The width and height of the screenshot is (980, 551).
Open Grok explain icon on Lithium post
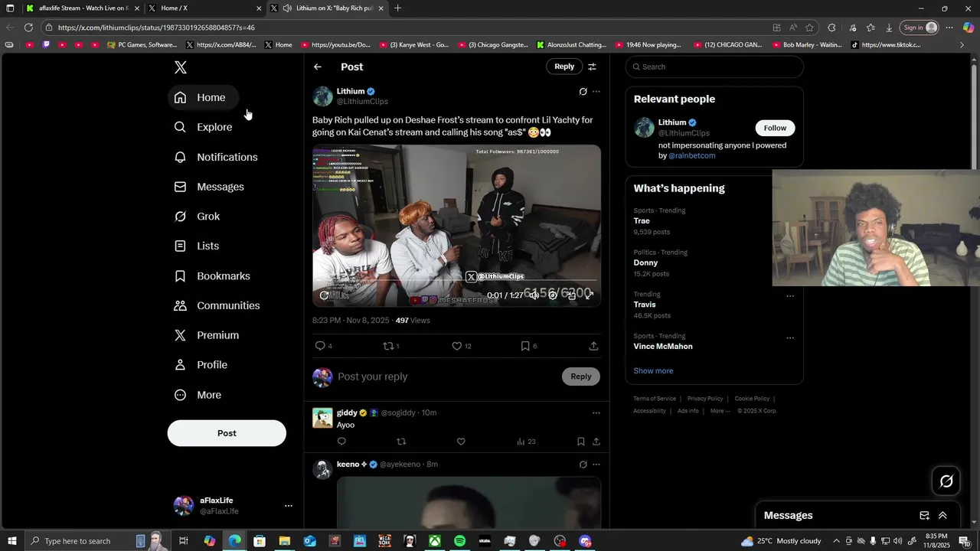tap(583, 92)
